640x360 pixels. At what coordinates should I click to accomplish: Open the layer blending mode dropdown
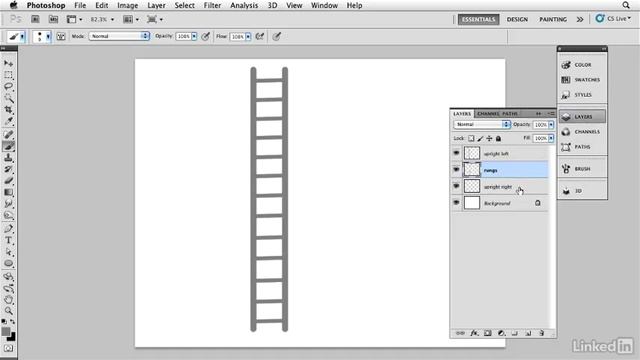pos(482,124)
